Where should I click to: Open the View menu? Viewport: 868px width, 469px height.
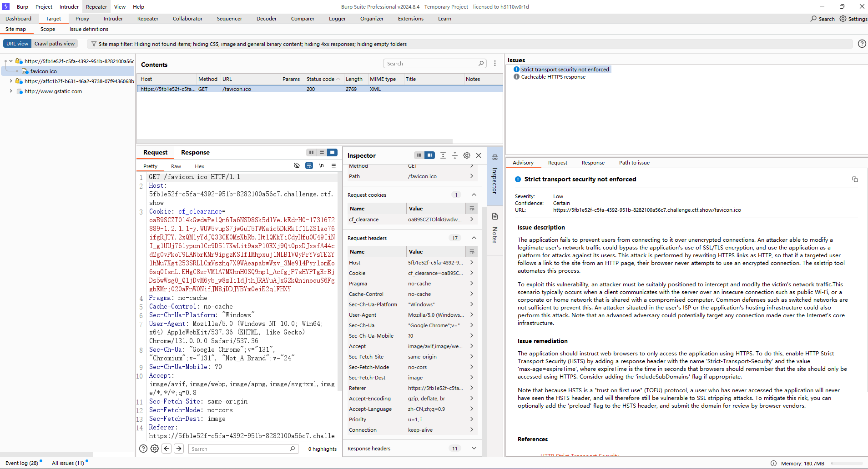click(x=120, y=7)
